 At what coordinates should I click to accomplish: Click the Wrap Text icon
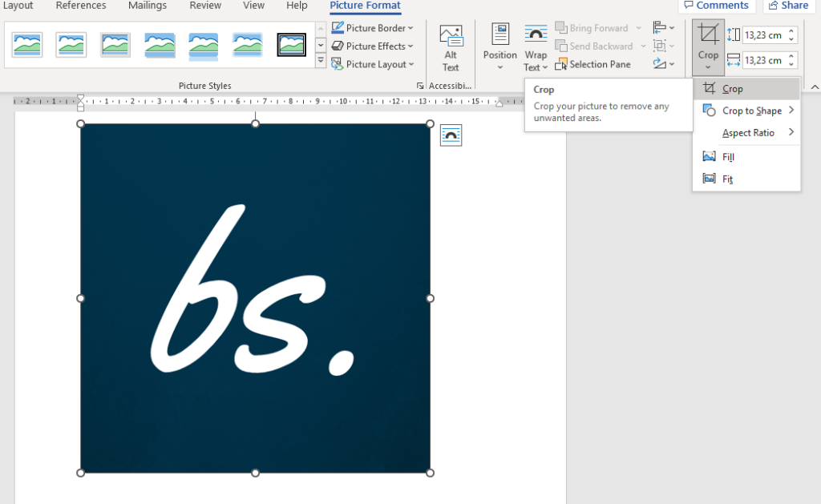point(536,33)
